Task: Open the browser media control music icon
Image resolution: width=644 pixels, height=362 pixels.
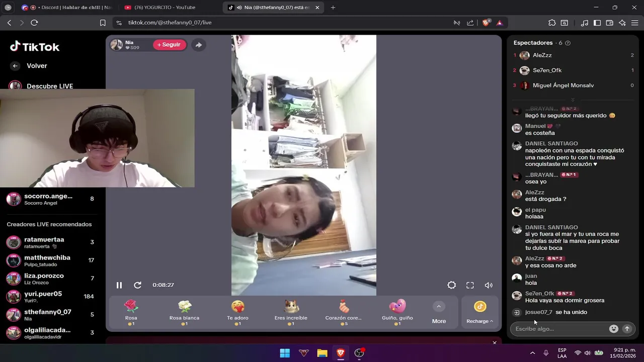Action: pyautogui.click(x=584, y=23)
